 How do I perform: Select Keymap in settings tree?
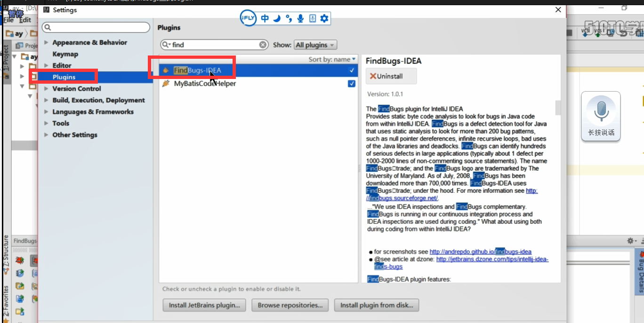(65, 54)
